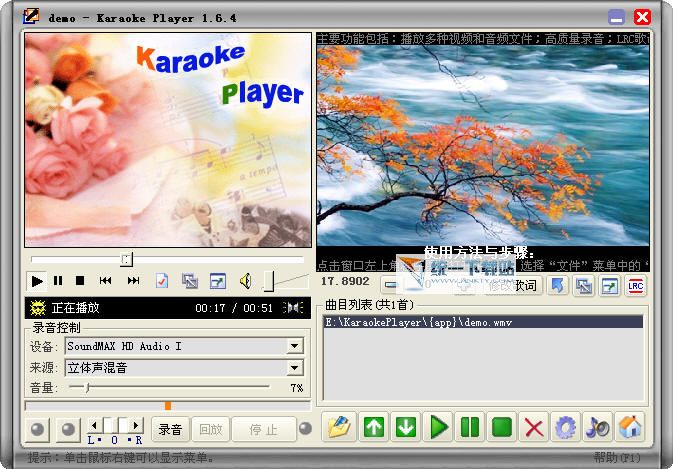Click the green play button in playlist toolbar
This screenshot has width=673, height=469.
pyautogui.click(x=438, y=428)
